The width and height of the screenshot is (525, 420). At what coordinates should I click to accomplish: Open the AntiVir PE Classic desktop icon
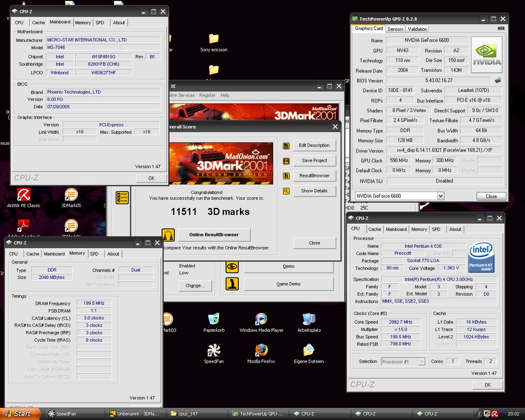(24, 197)
